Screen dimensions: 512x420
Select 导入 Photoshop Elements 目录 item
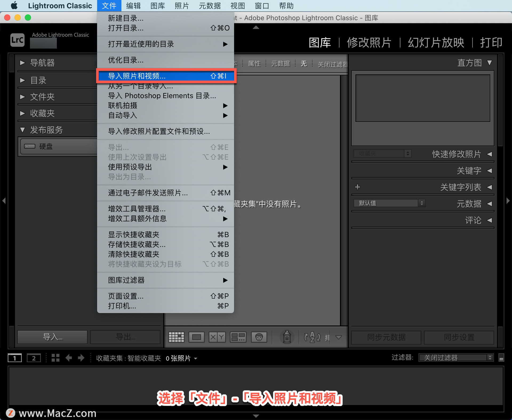[166, 96]
